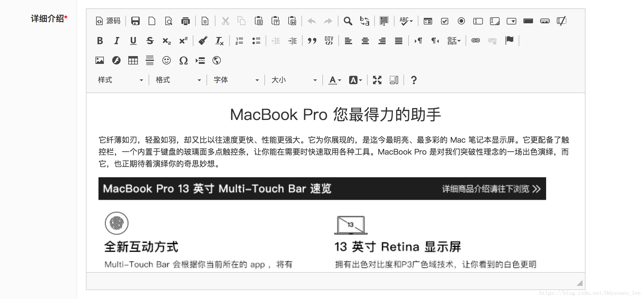Image resolution: width=644 pixels, height=299 pixels.
Task: Click the Select All icon
Action: pyautogui.click(x=384, y=21)
